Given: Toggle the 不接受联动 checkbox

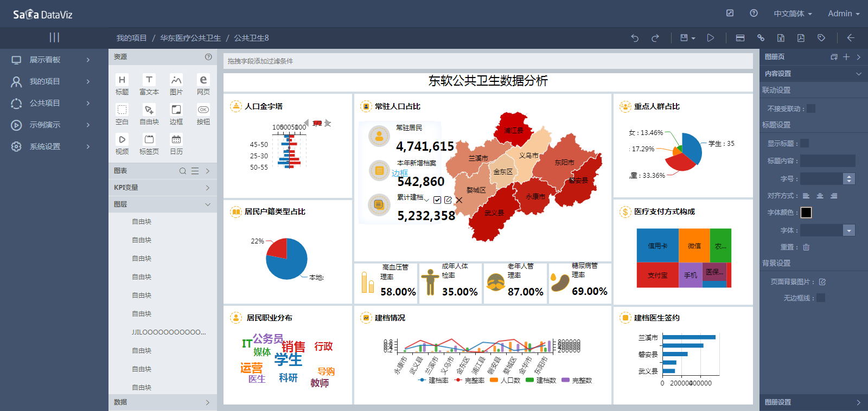Looking at the screenshot, I should pos(811,108).
